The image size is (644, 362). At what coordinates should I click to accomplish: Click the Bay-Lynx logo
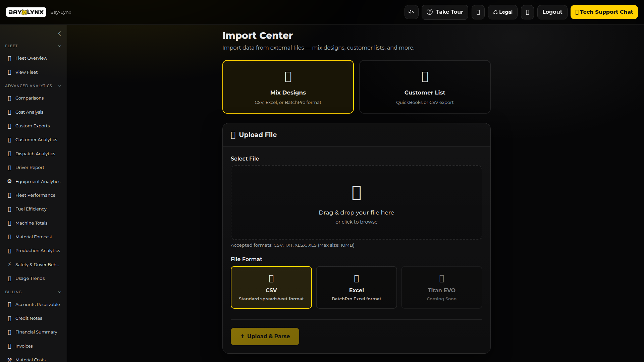pyautogui.click(x=26, y=12)
